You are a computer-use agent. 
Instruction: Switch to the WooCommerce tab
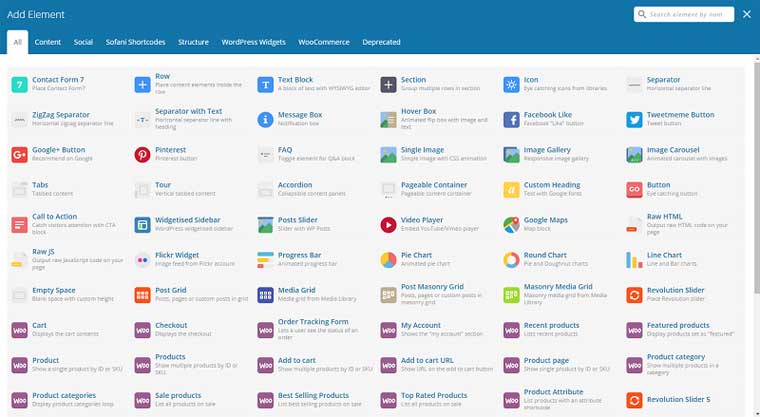pos(324,42)
